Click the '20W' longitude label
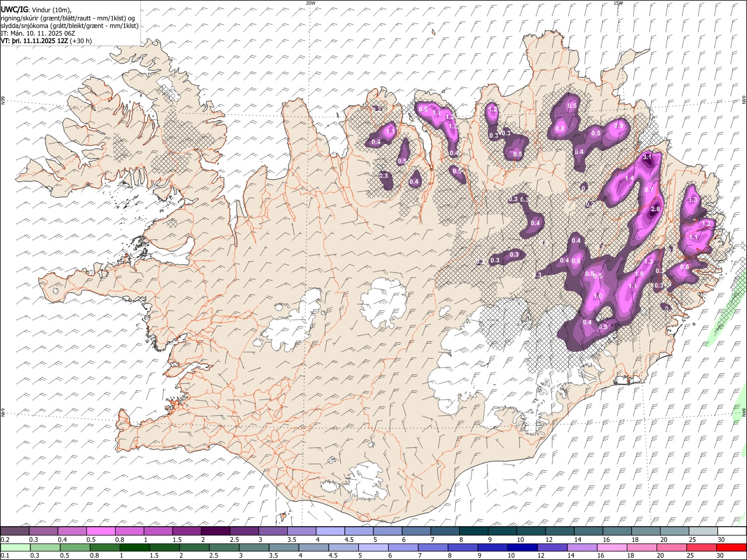The height and width of the screenshot is (560, 747). [310, 3]
